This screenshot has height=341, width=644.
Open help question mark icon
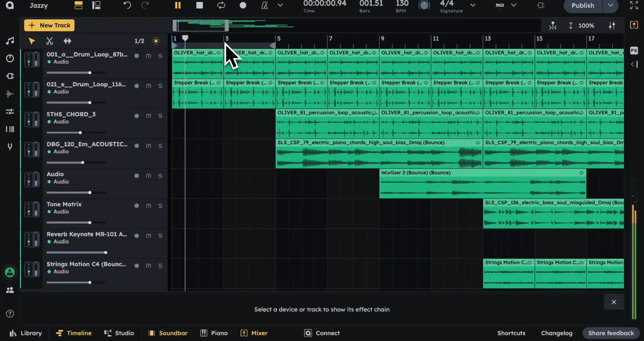(10, 314)
